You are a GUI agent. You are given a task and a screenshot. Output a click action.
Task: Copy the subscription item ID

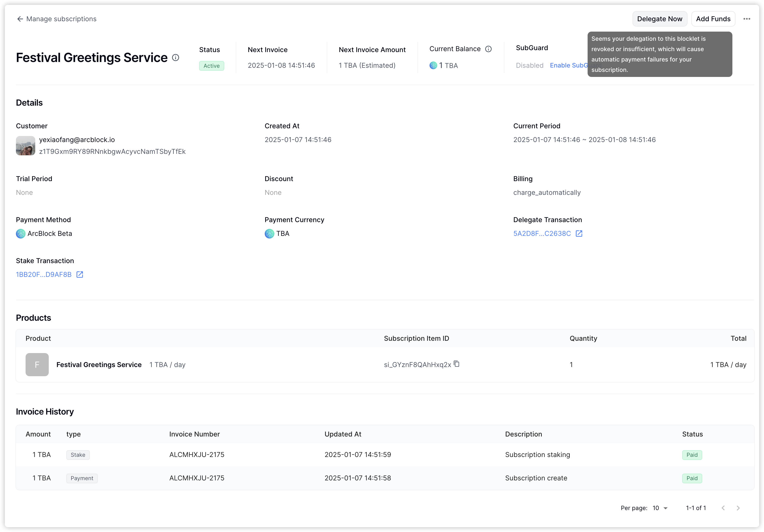point(457,364)
